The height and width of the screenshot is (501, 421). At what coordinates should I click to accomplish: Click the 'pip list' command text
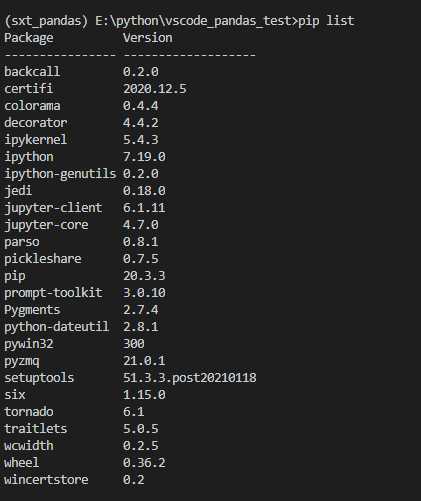click(x=326, y=21)
